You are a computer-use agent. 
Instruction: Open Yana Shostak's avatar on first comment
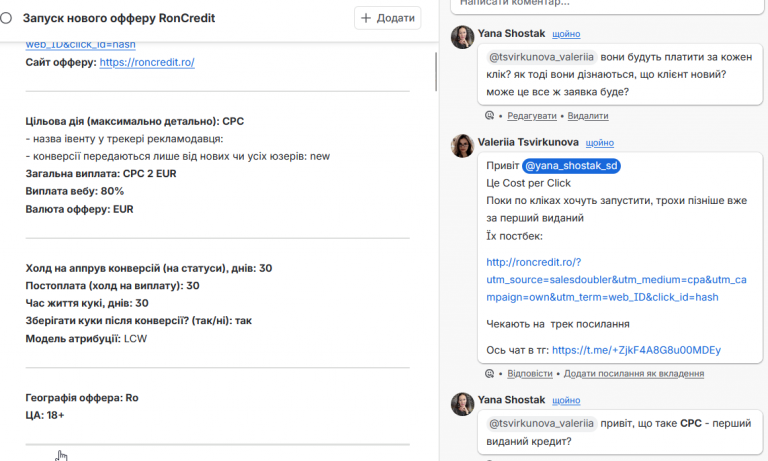(x=462, y=37)
